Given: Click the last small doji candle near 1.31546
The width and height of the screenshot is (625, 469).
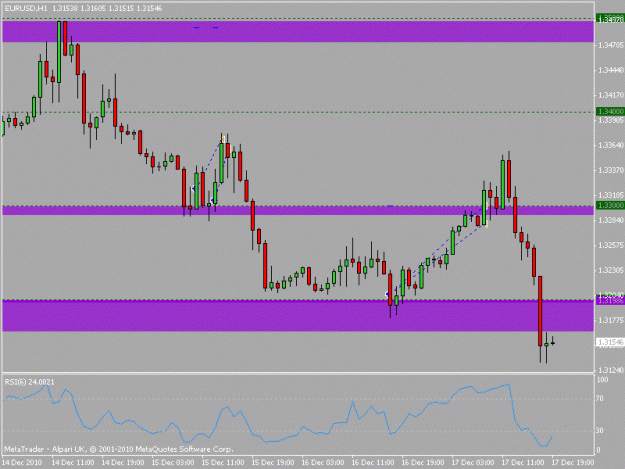Looking at the screenshot, I should click(552, 342).
